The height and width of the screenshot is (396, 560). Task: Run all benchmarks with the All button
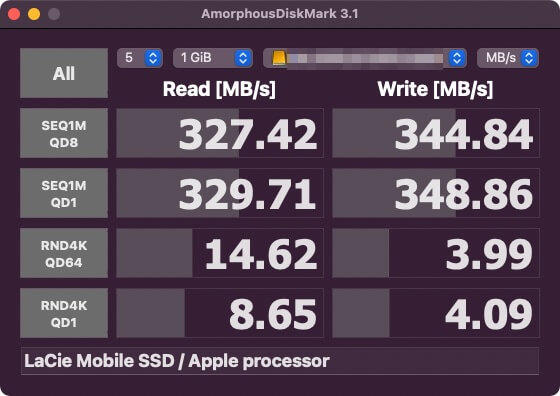tap(64, 73)
